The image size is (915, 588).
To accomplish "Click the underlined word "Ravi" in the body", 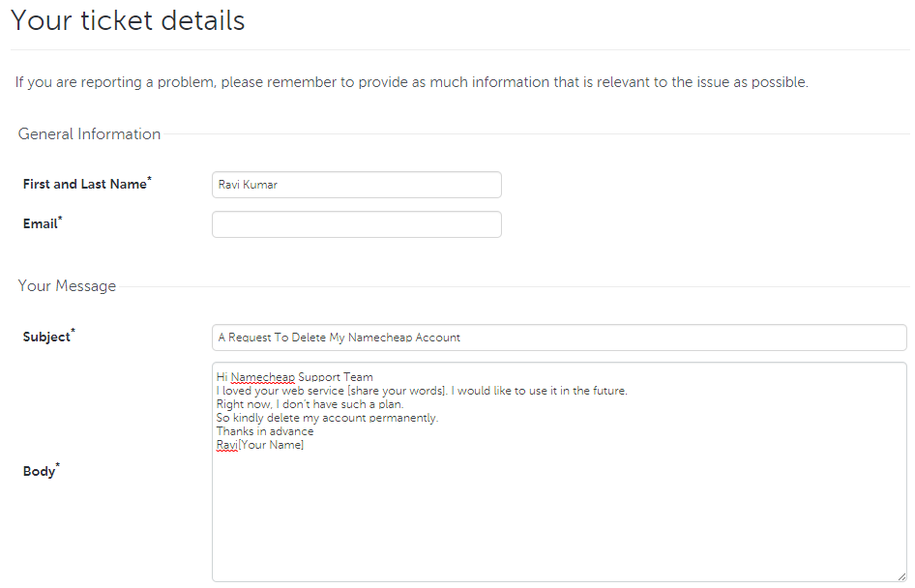I will [x=226, y=445].
